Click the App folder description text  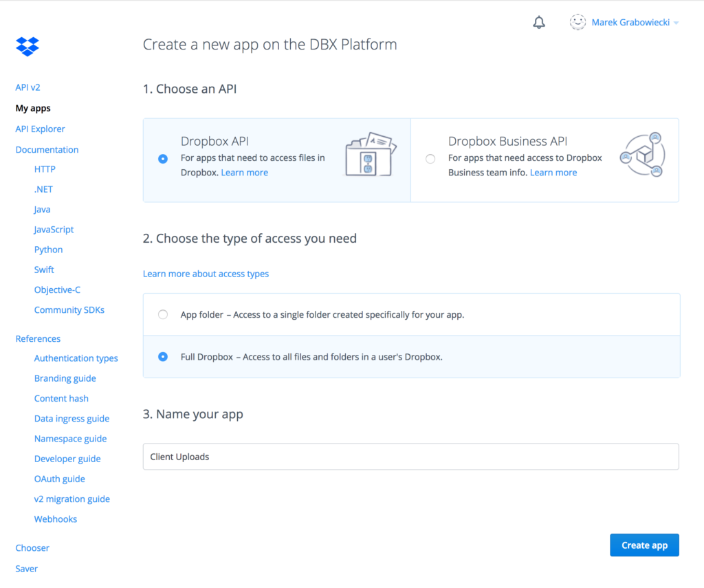pos(322,315)
